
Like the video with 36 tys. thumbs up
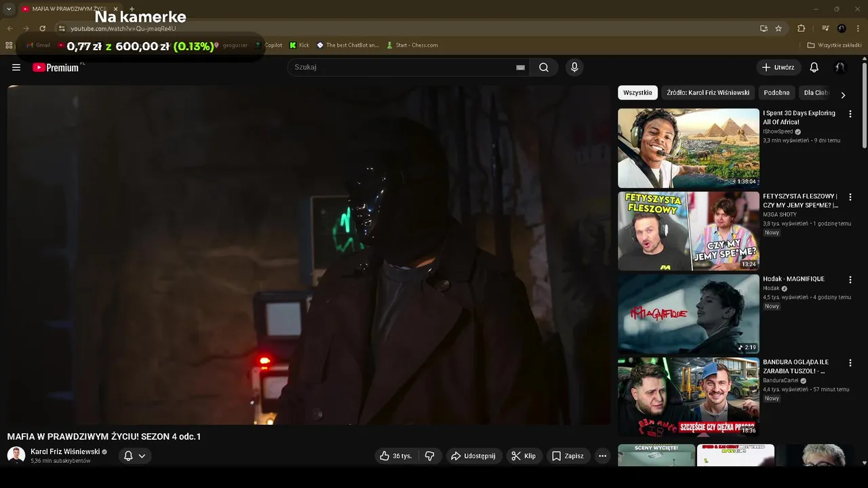[x=396, y=456]
